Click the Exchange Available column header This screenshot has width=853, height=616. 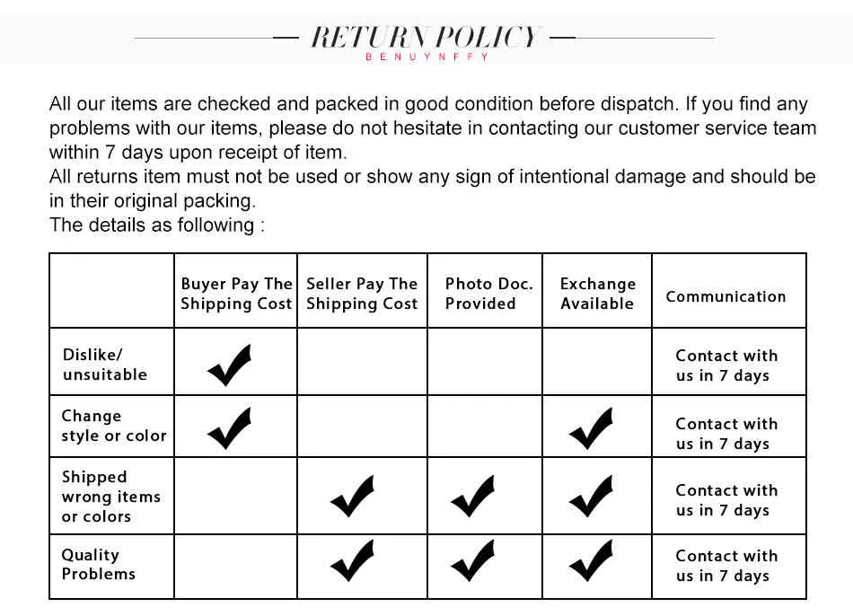pyautogui.click(x=597, y=294)
